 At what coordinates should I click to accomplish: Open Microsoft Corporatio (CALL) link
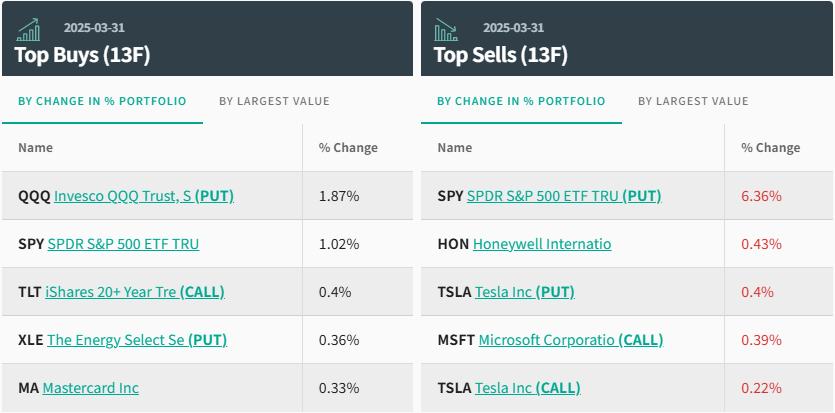click(x=571, y=340)
